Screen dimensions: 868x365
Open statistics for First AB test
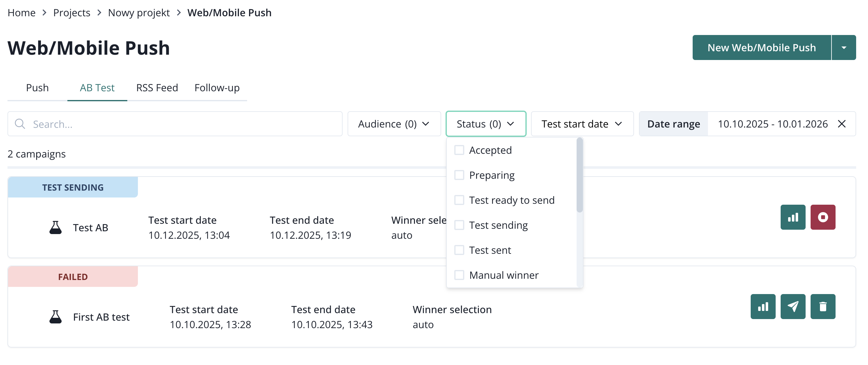click(x=763, y=306)
